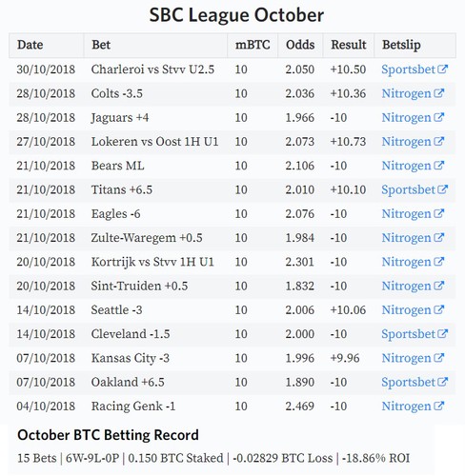Click external link icon for Eagles -6 row
This screenshot has height=476, width=465.
click(438, 213)
